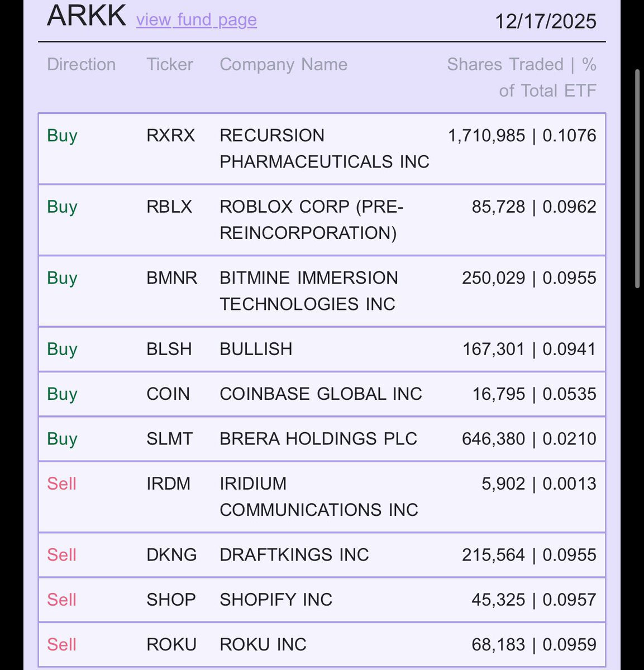Select the COIN Coinbase Global row

coord(322,394)
